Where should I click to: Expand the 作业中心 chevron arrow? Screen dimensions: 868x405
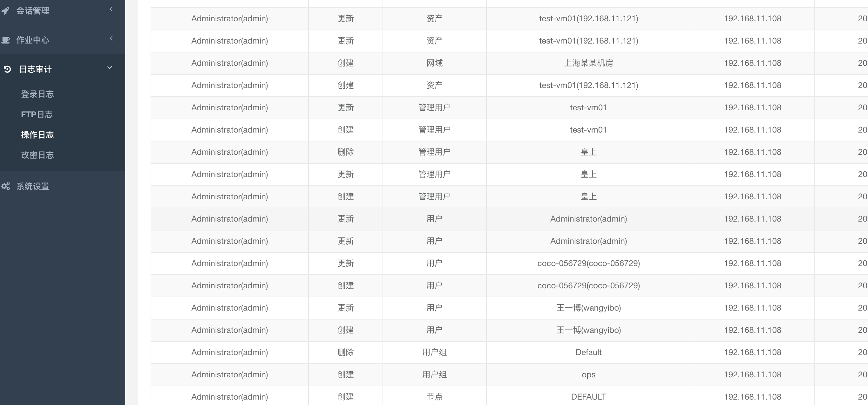point(111,38)
